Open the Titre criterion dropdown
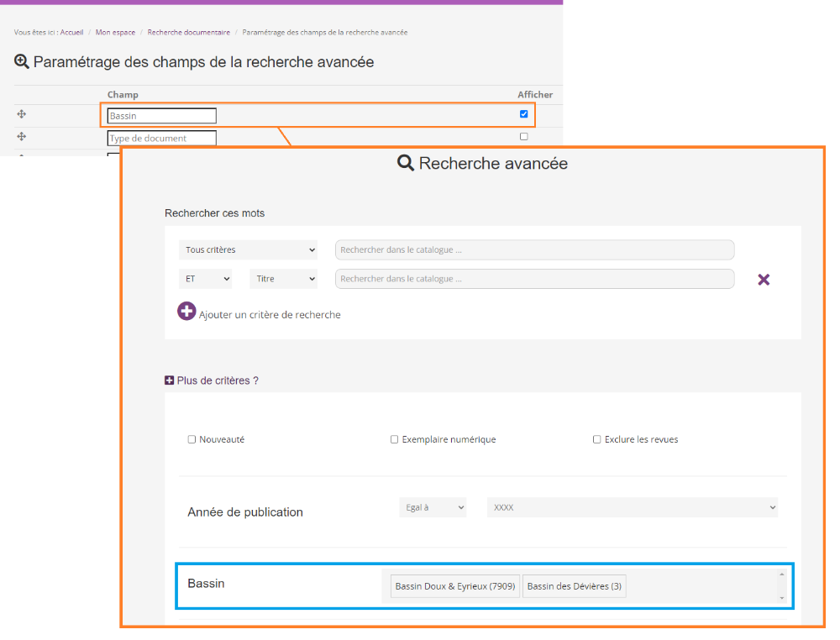This screenshot has height=640, width=840. point(283,279)
